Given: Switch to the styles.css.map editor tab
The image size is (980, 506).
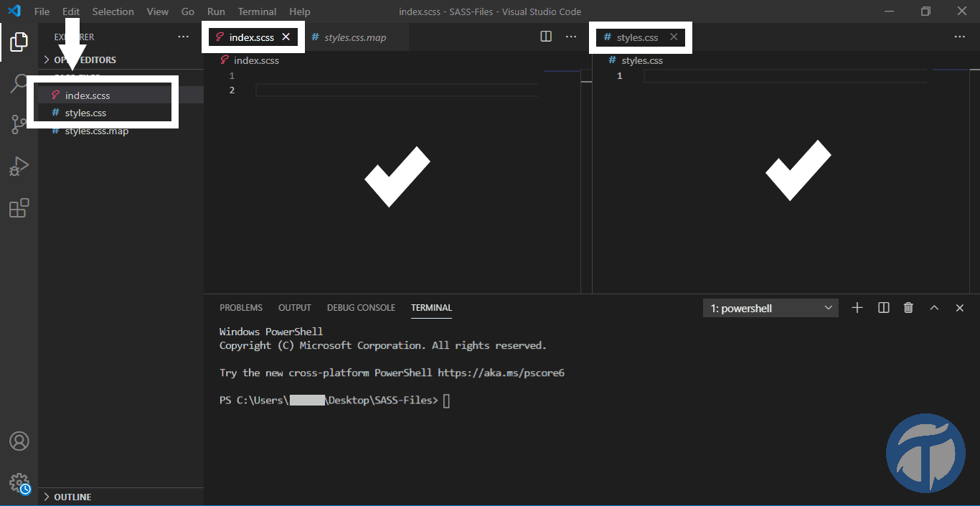Looking at the screenshot, I should point(355,37).
